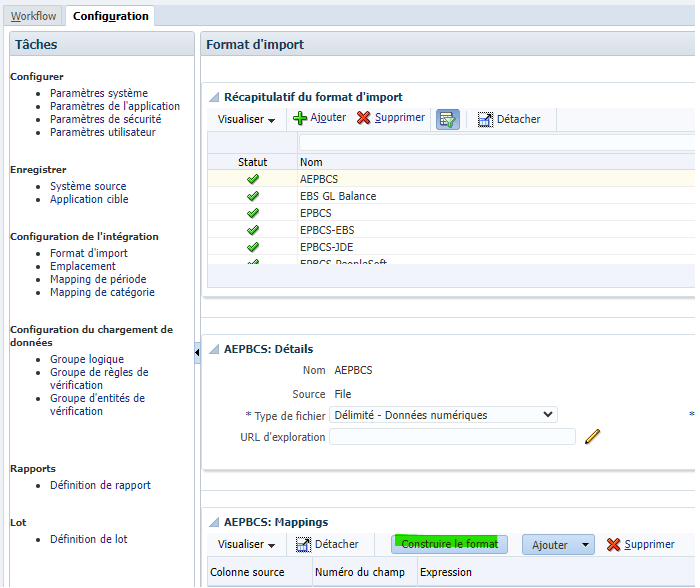Open Paramètres système link

coord(99,93)
